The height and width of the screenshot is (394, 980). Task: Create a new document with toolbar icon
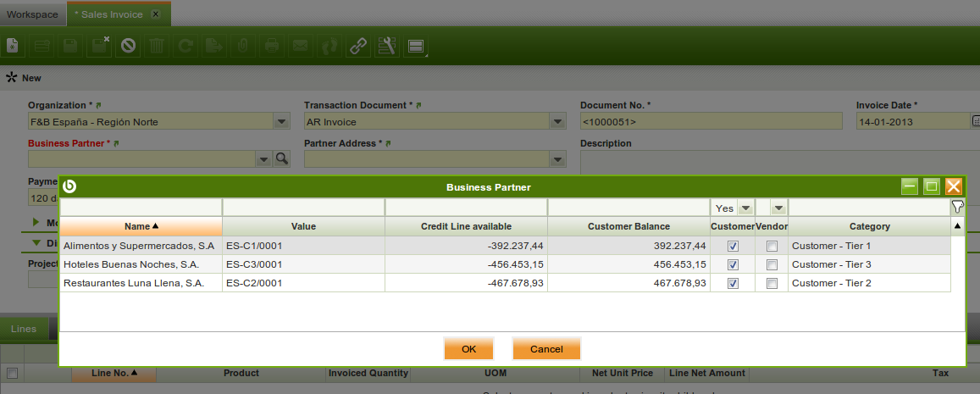tap(12, 46)
